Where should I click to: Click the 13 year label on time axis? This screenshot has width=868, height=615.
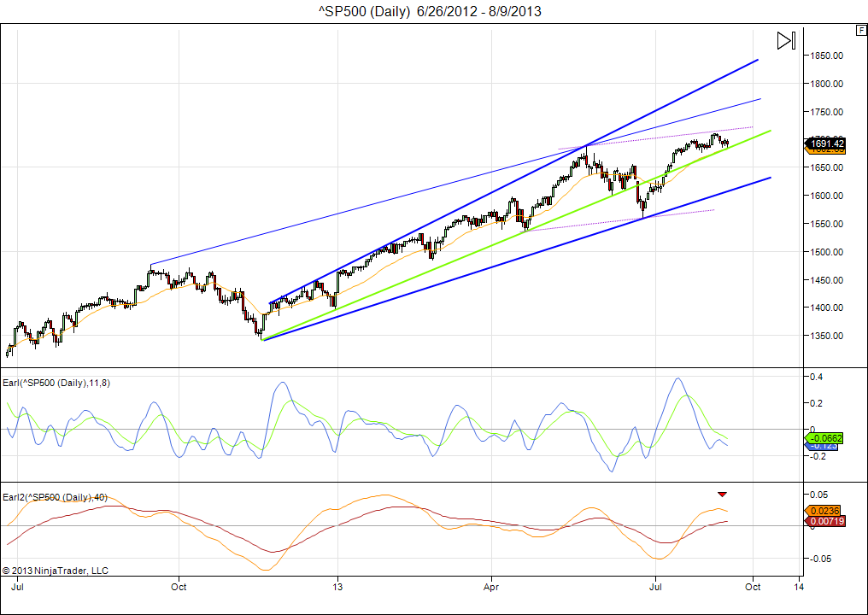[337, 588]
